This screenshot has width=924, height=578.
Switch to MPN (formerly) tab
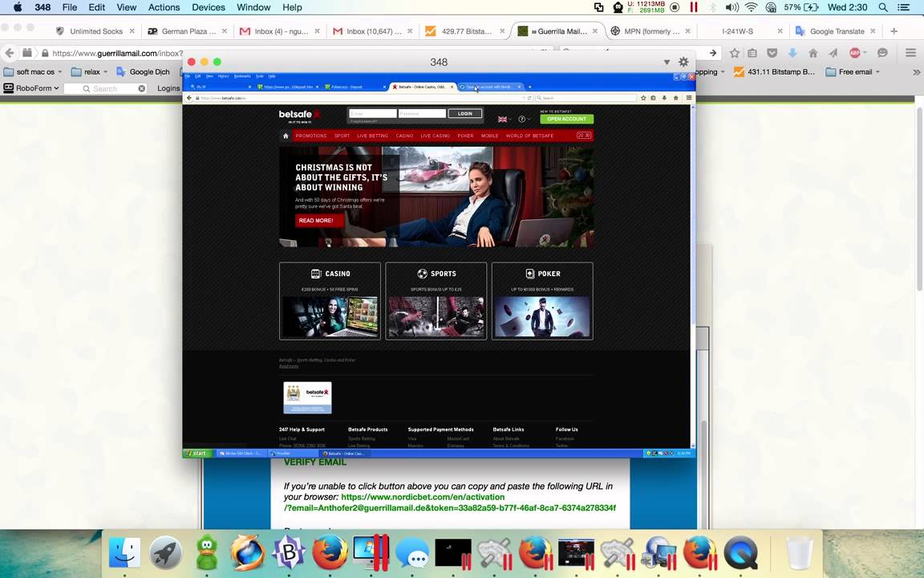(650, 31)
